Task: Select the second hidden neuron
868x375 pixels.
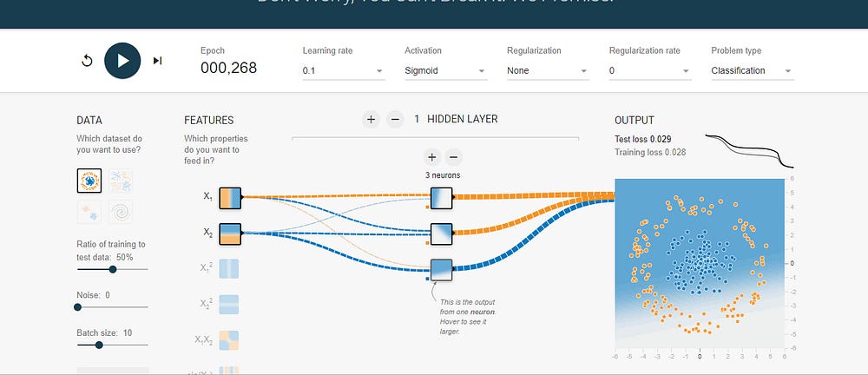Action: tap(441, 234)
